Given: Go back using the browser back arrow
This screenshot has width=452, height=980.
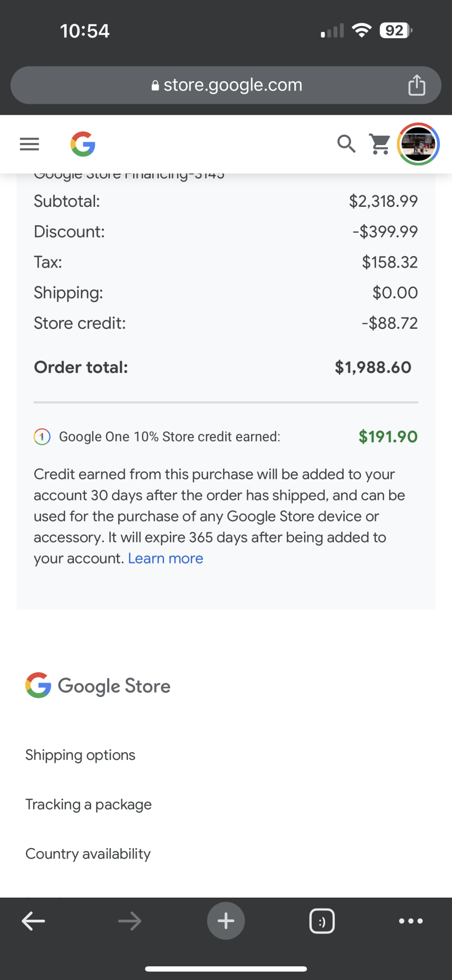Looking at the screenshot, I should (33, 921).
